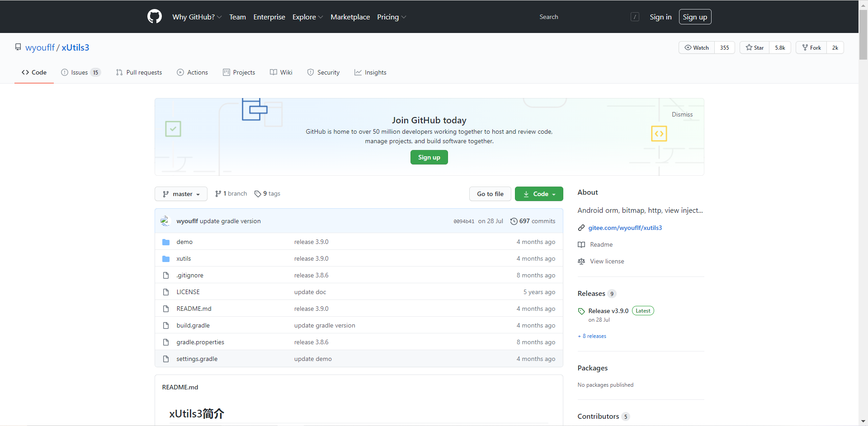
Task: Open the Security tab
Action: pyautogui.click(x=323, y=72)
